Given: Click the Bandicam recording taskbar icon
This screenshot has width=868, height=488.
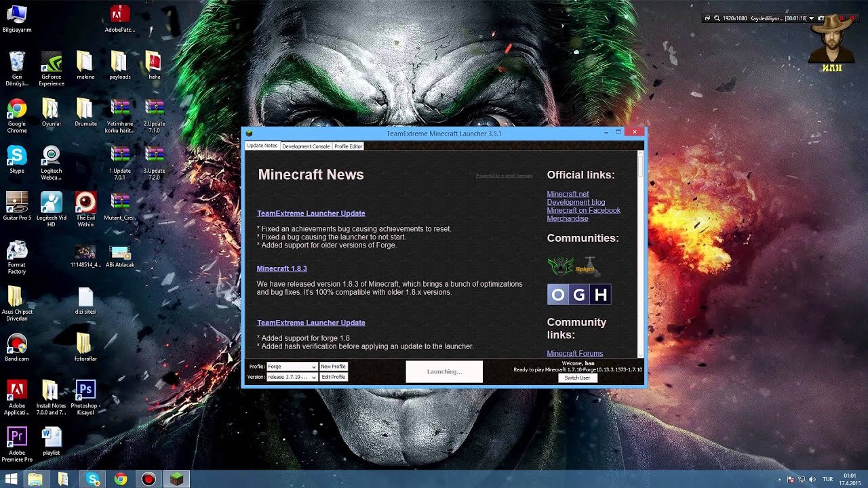Looking at the screenshot, I should point(149,479).
